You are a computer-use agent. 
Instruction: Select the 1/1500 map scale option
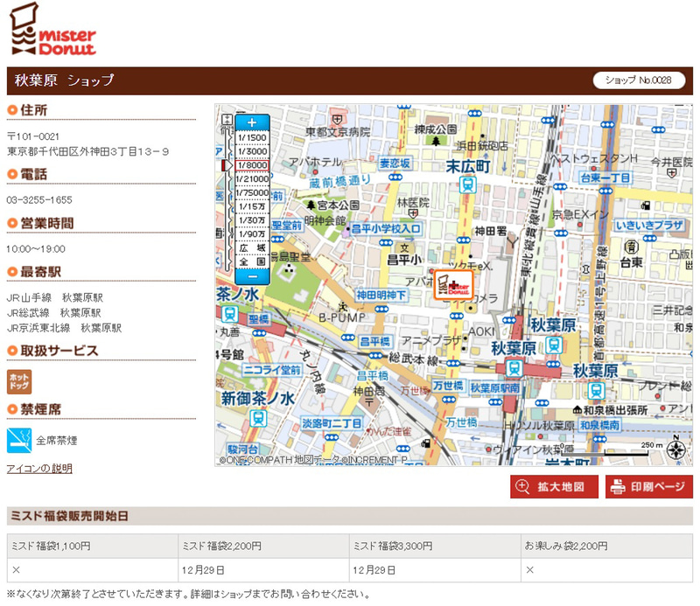[252, 139]
